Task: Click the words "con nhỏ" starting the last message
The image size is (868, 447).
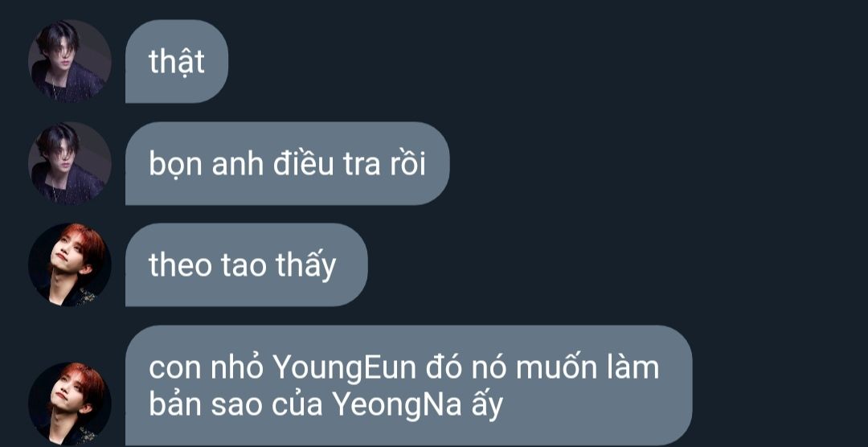Action: tap(206, 368)
